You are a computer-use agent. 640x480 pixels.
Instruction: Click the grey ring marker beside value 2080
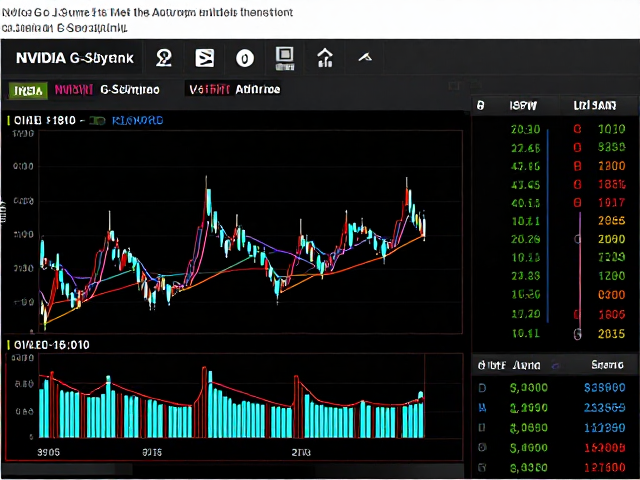[x=577, y=239]
